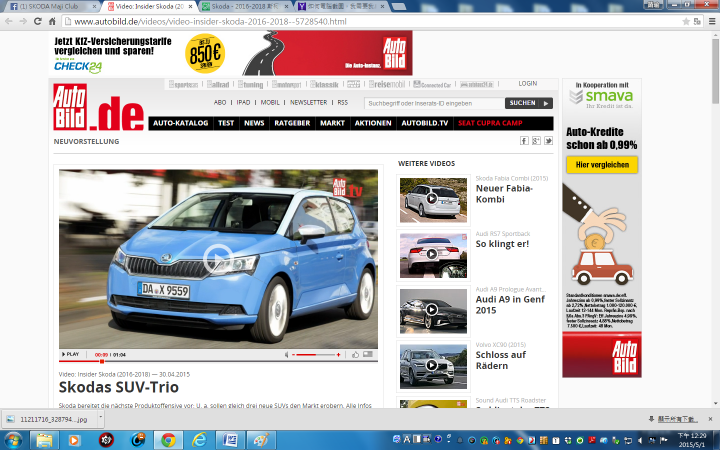This screenshot has width=720, height=450.
Task: Click Schloss auf Rädern title
Action: click(501, 360)
